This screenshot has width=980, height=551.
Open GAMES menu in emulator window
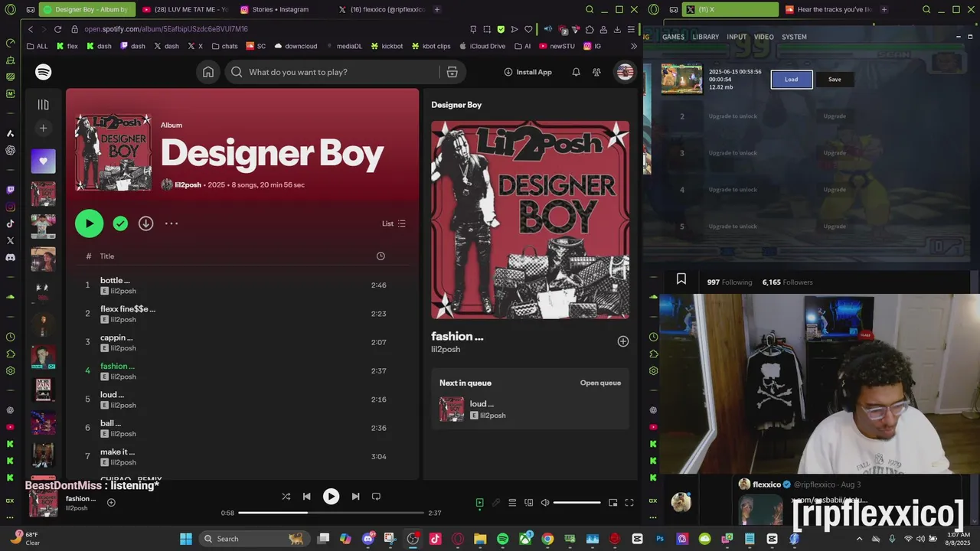pyautogui.click(x=674, y=37)
